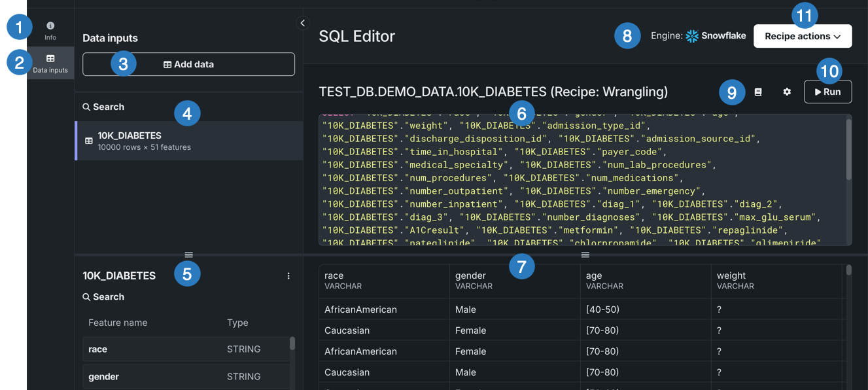The height and width of the screenshot is (390, 868).
Task: Grab the results pane resize handle
Action: coord(585,255)
